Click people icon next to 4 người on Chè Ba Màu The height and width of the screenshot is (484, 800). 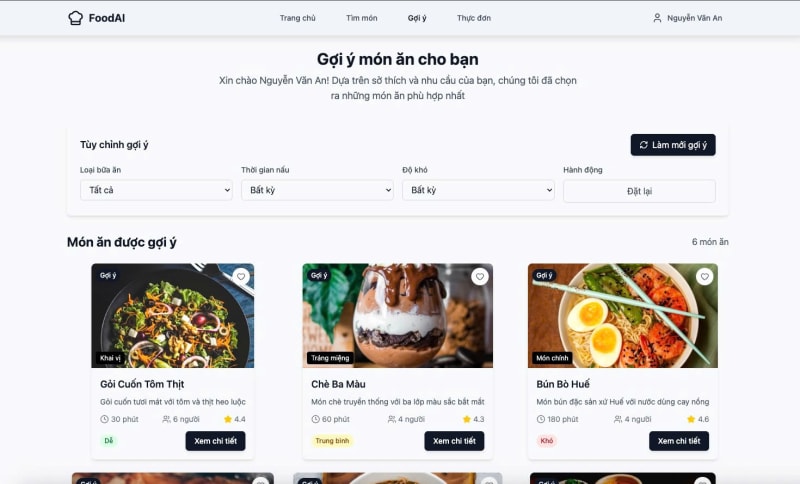click(392, 419)
